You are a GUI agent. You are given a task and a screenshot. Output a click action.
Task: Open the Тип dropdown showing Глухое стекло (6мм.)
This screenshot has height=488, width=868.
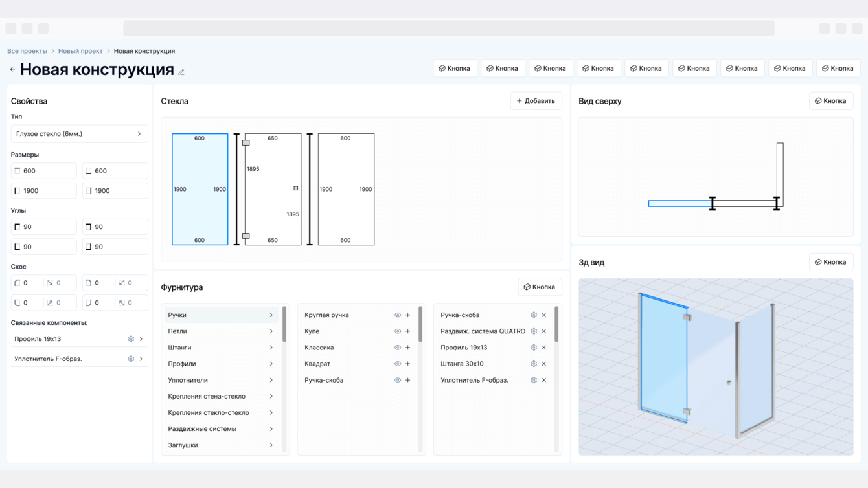click(x=79, y=134)
